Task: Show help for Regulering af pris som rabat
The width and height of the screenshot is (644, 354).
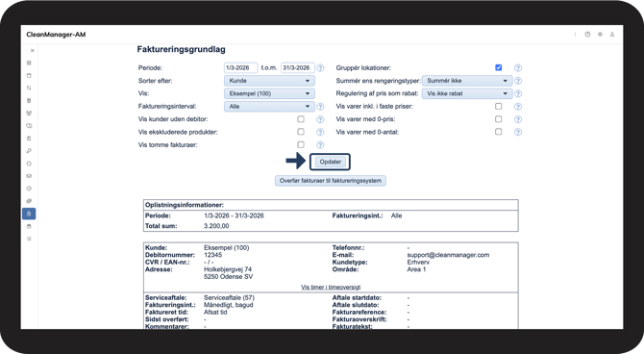Action: [x=518, y=93]
